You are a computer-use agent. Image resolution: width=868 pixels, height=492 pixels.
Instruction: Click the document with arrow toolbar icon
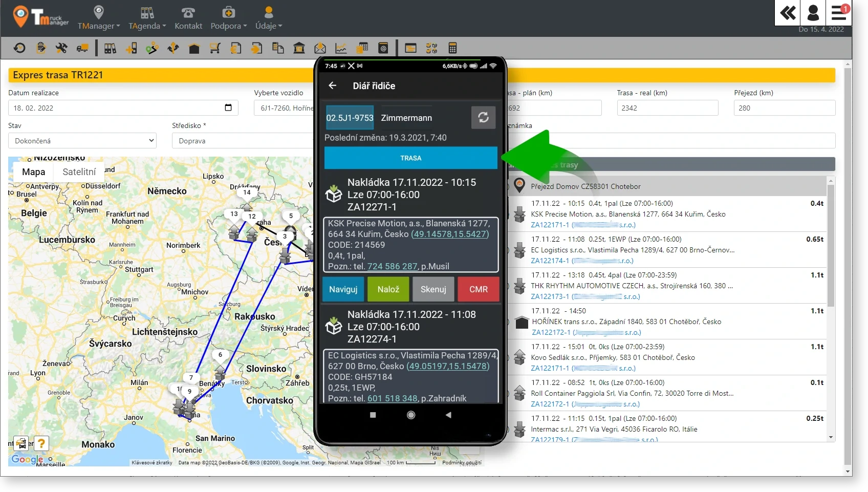pyautogui.click(x=257, y=48)
